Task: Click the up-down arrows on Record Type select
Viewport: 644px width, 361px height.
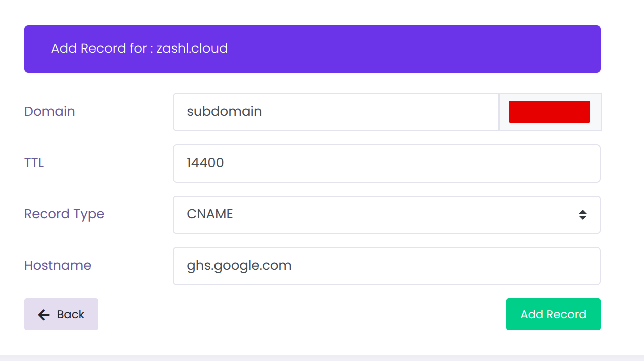Action: click(x=582, y=215)
